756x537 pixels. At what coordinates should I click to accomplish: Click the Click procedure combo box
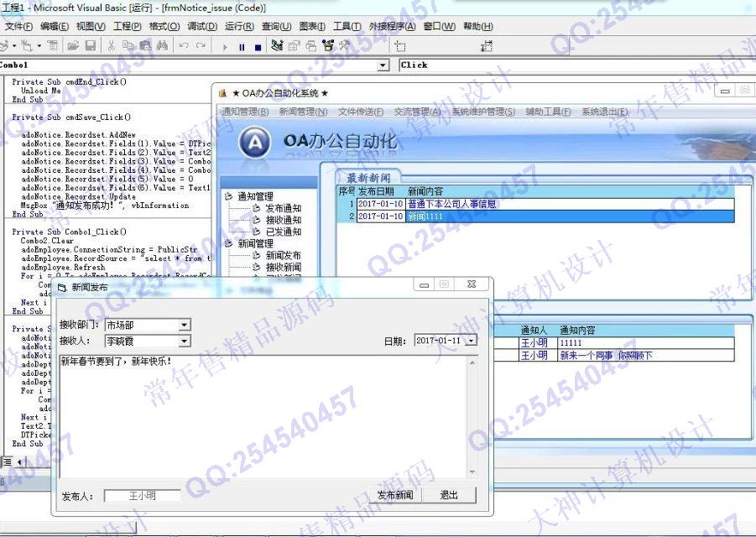577,65
